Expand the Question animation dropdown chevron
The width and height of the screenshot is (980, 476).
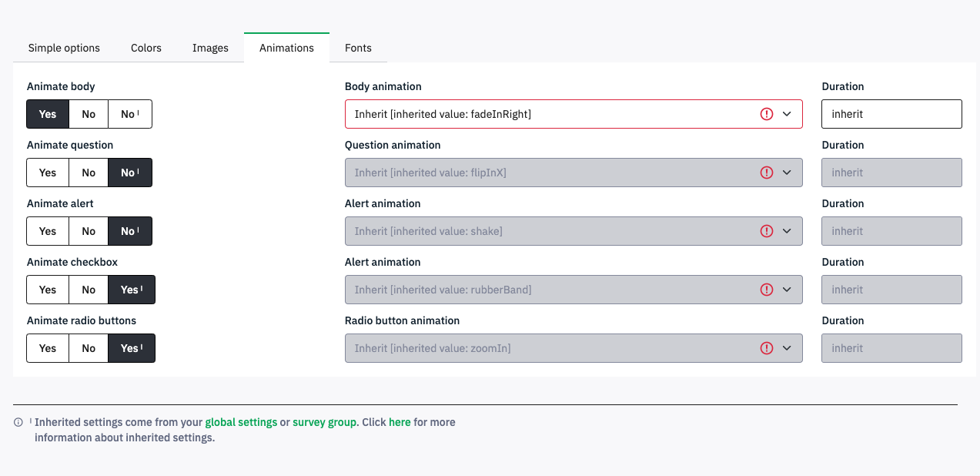click(x=787, y=173)
